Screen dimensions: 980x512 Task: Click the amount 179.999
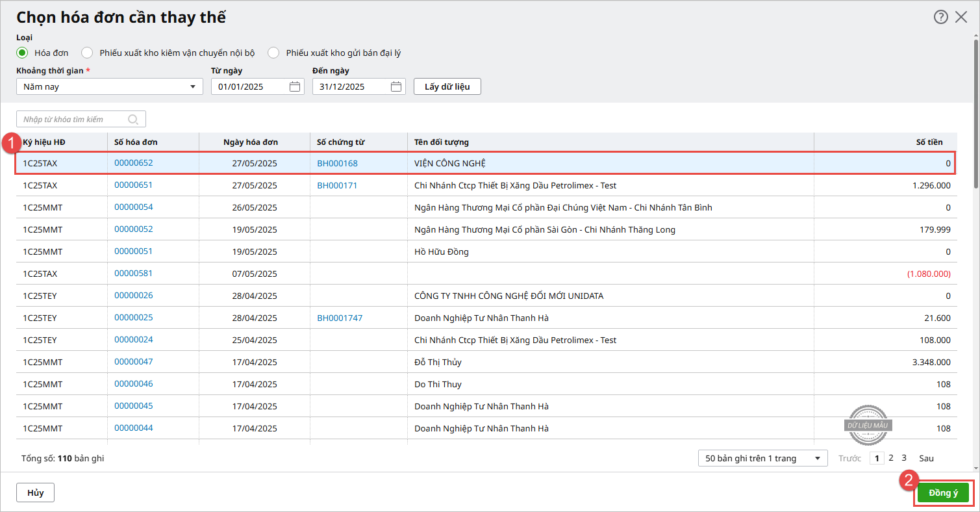pos(935,229)
